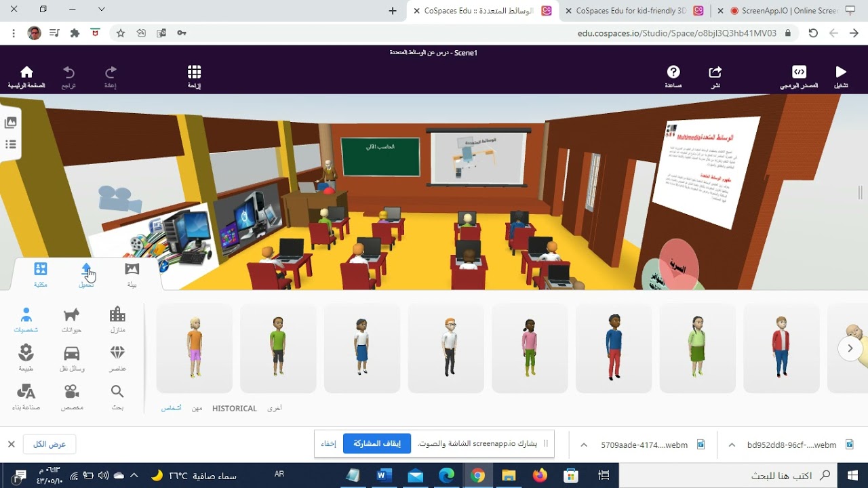This screenshot has height=488, width=868.
Task: Select the Characters library category
Action: point(26,320)
